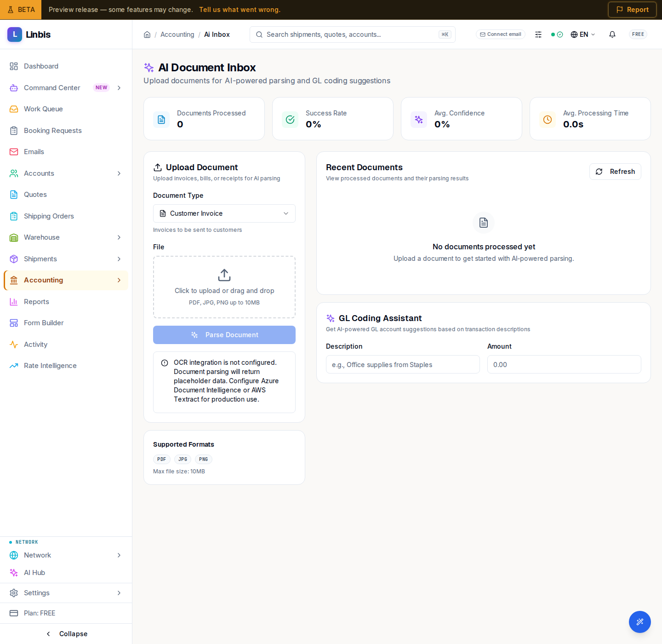This screenshot has width=662, height=644.
Task: Click the Avg. Confidence sparkle icon
Action: click(419, 120)
